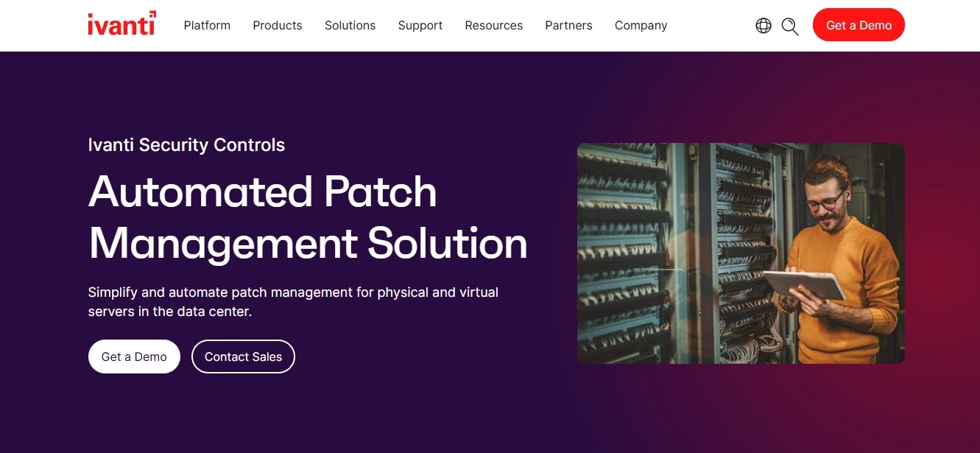Open the Company menu
Viewport: 980px width, 453px height.
click(641, 25)
